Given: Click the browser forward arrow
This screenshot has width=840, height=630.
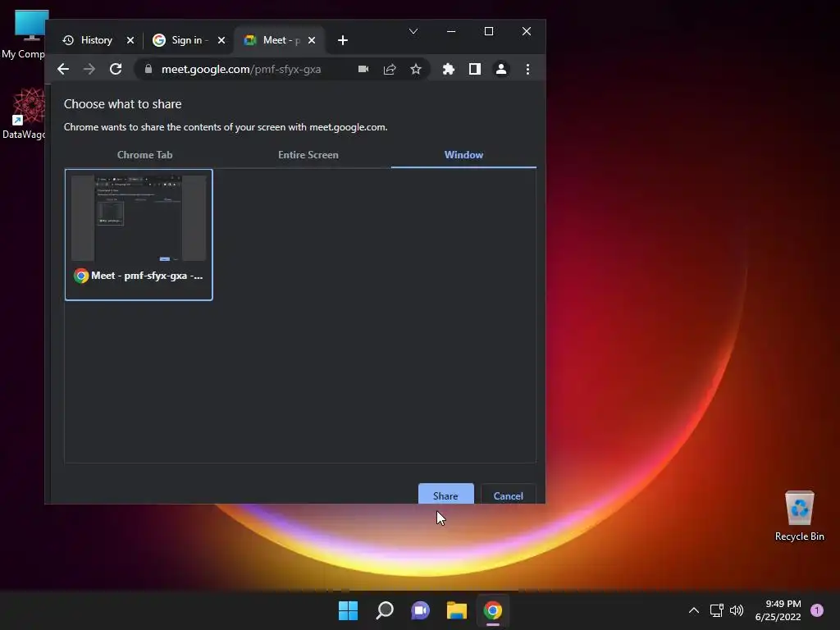Looking at the screenshot, I should (89, 69).
